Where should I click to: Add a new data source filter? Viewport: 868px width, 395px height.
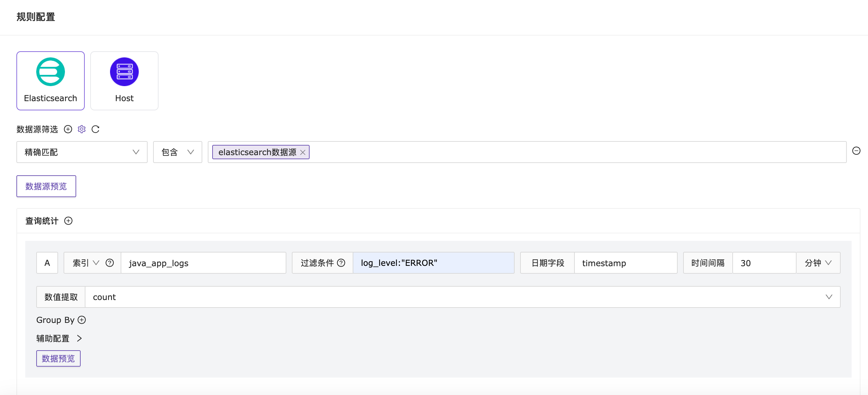pyautogui.click(x=68, y=129)
